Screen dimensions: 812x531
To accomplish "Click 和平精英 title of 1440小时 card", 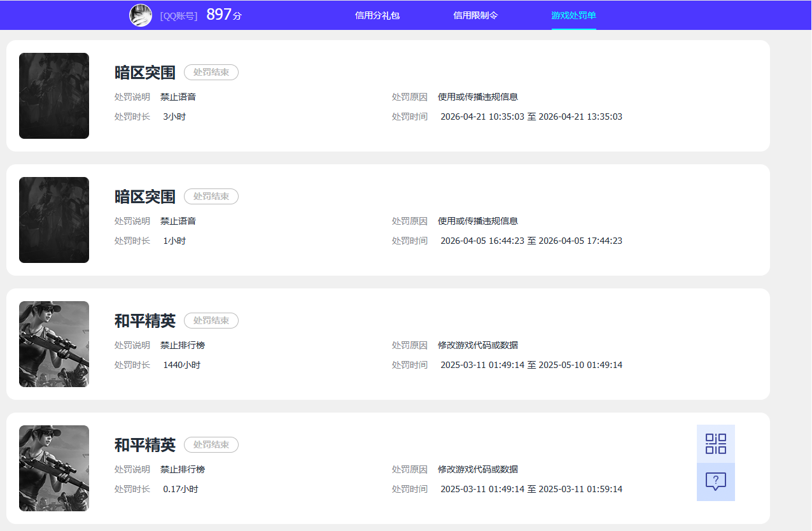I will [145, 321].
